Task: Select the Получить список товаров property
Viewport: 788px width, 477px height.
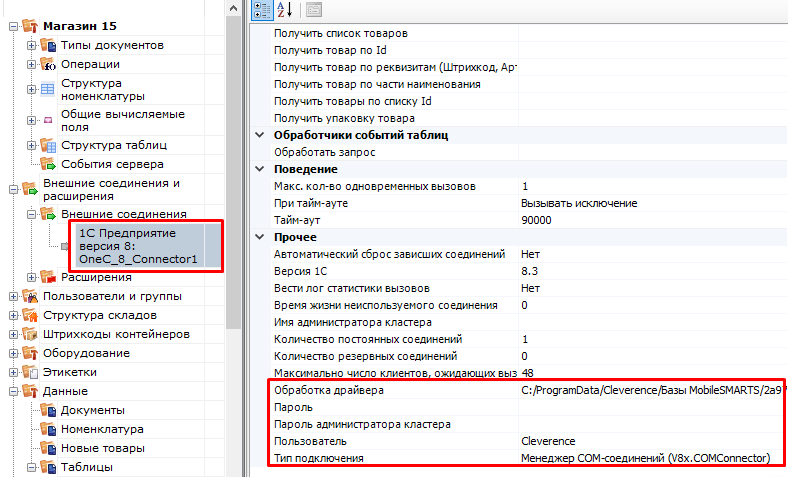Action: point(341,33)
